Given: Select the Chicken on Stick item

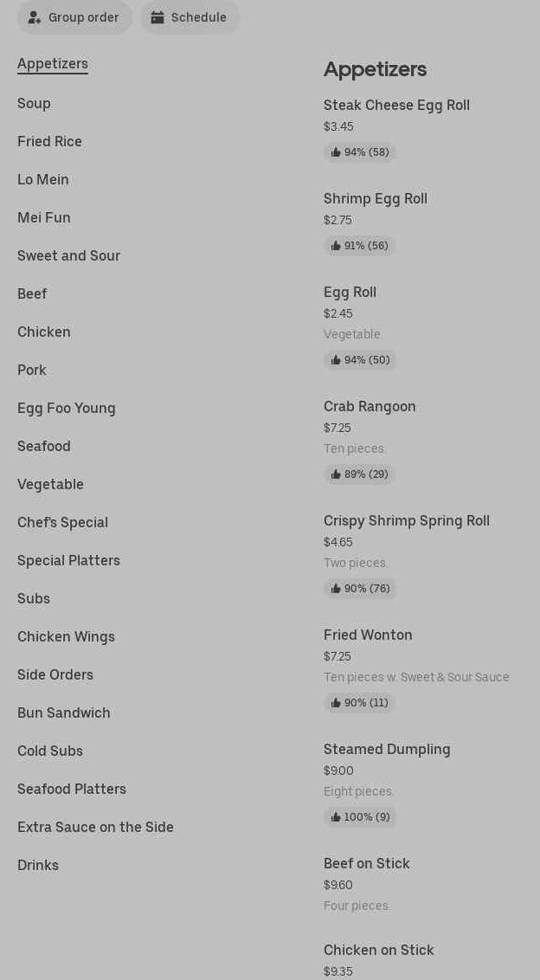Looking at the screenshot, I should [x=378, y=951].
